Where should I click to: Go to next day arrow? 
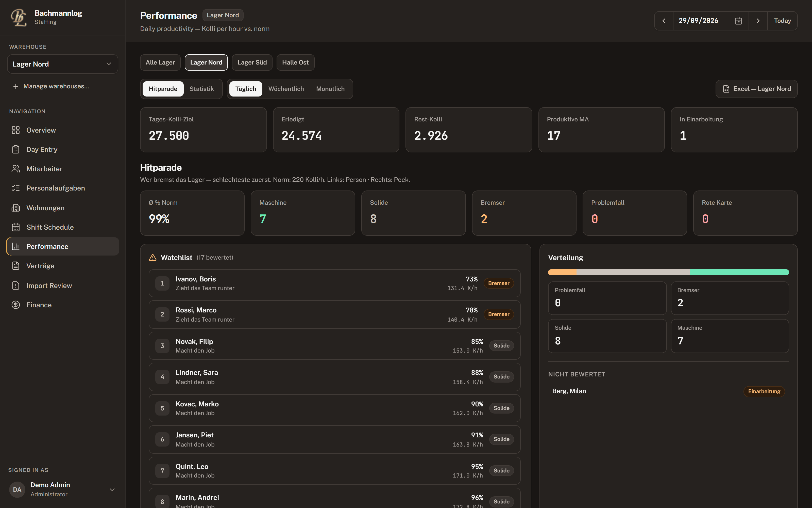pos(758,21)
